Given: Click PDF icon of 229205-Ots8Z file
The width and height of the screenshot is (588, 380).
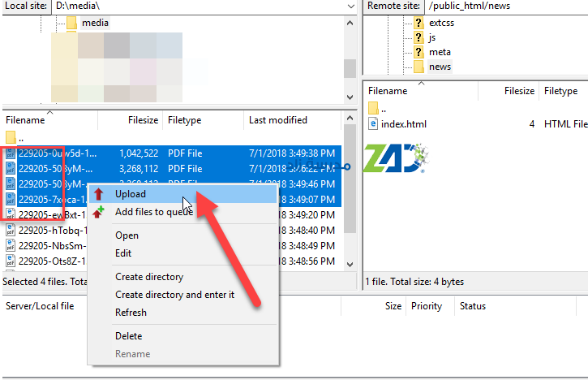Looking at the screenshot, I should pos(11,261).
